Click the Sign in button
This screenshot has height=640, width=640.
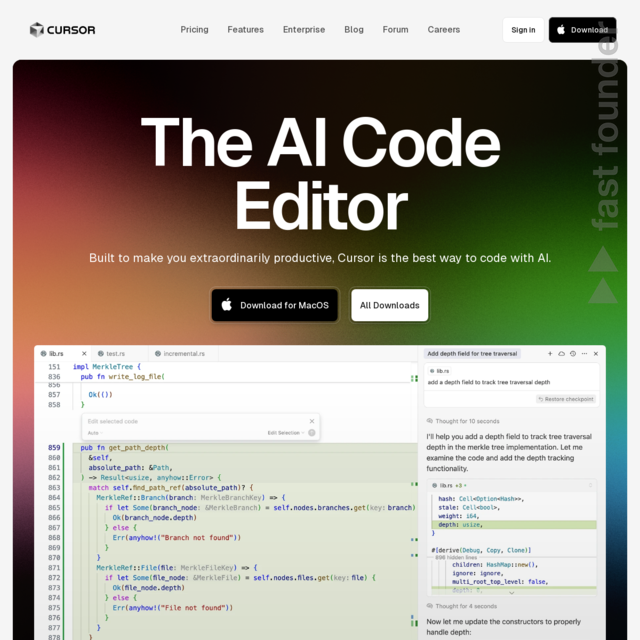point(523,30)
